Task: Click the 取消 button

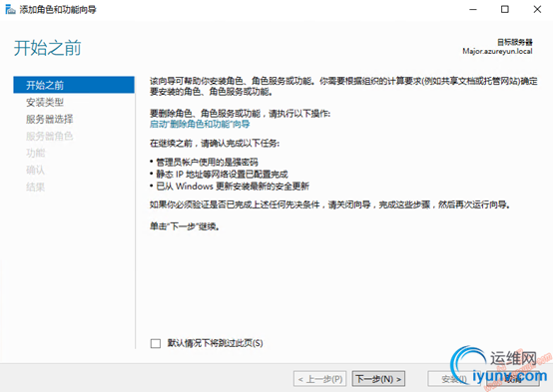Action: point(512,379)
